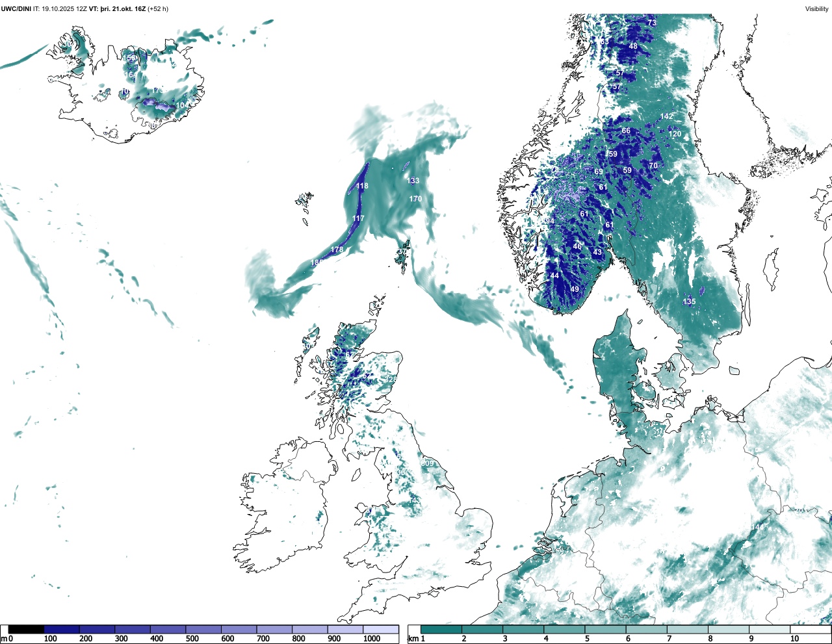Viewport: 832px width, 644px height.
Task: Click the '10' tick on the kilometre legend
Action: click(x=794, y=639)
